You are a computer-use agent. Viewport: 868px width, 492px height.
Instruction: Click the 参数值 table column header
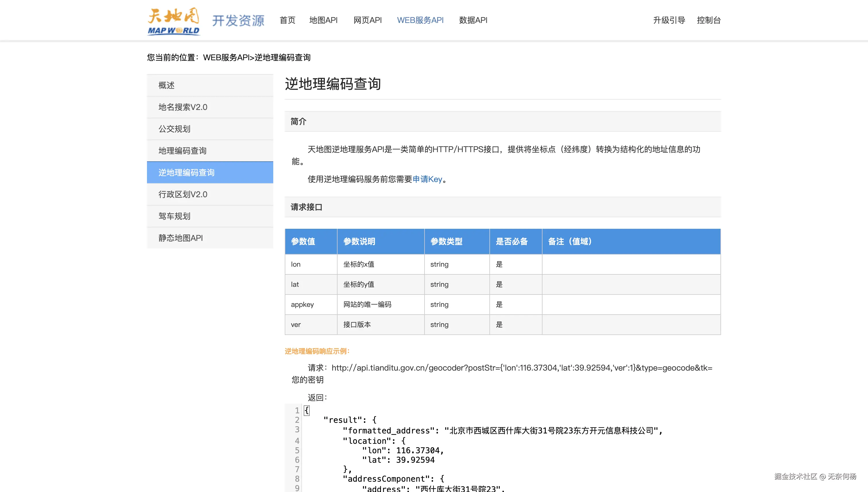[x=303, y=241]
